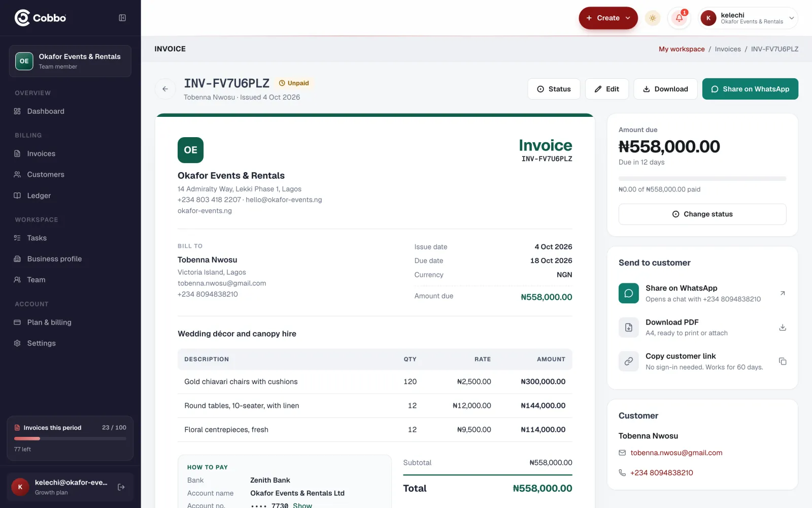Viewport: 812px width, 508px height.
Task: Click the WhatsApp chat icon in Send to customer
Action: coord(629,293)
